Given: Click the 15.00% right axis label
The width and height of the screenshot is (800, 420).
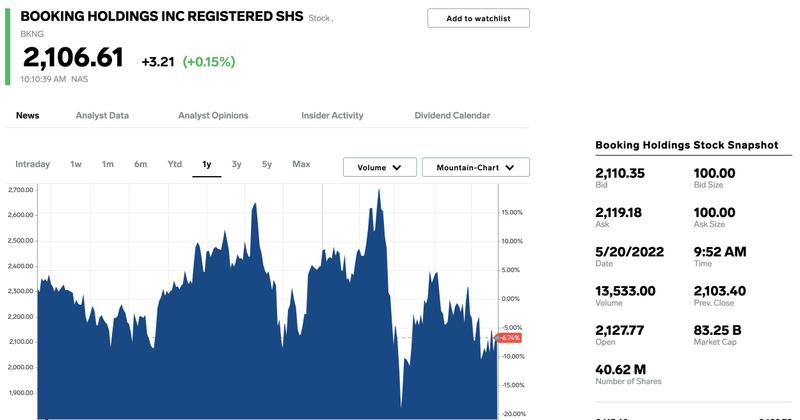Looking at the screenshot, I should [x=512, y=212].
